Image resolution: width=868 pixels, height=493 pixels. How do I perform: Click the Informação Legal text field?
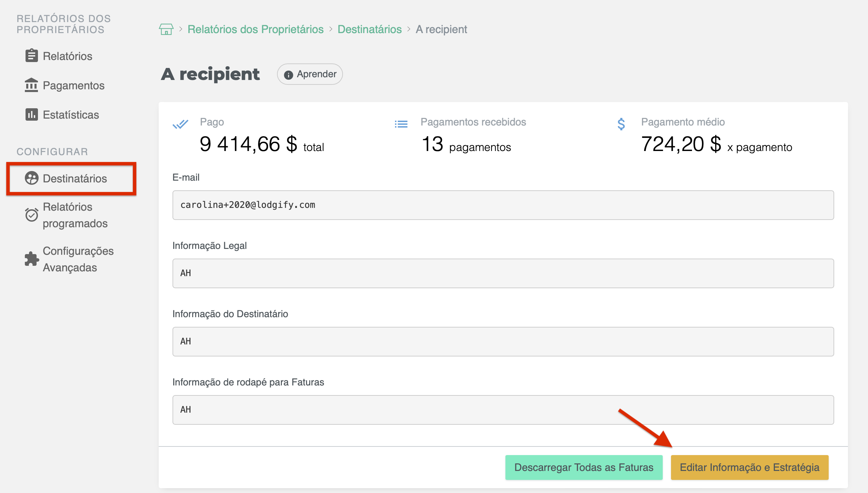[x=503, y=273]
